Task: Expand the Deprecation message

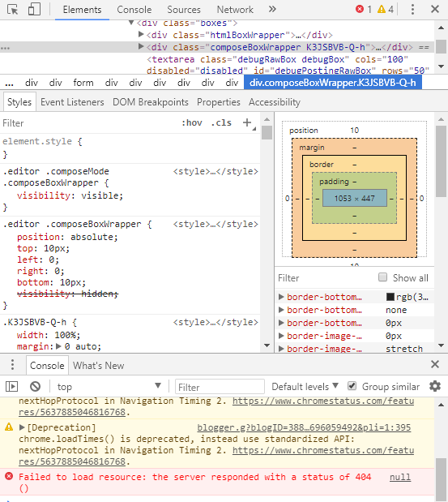Action: click(22, 427)
